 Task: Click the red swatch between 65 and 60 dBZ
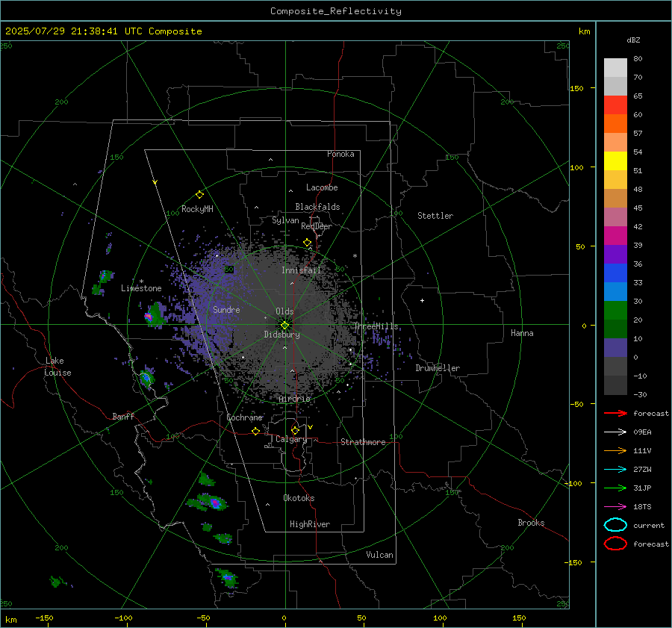tap(615, 105)
